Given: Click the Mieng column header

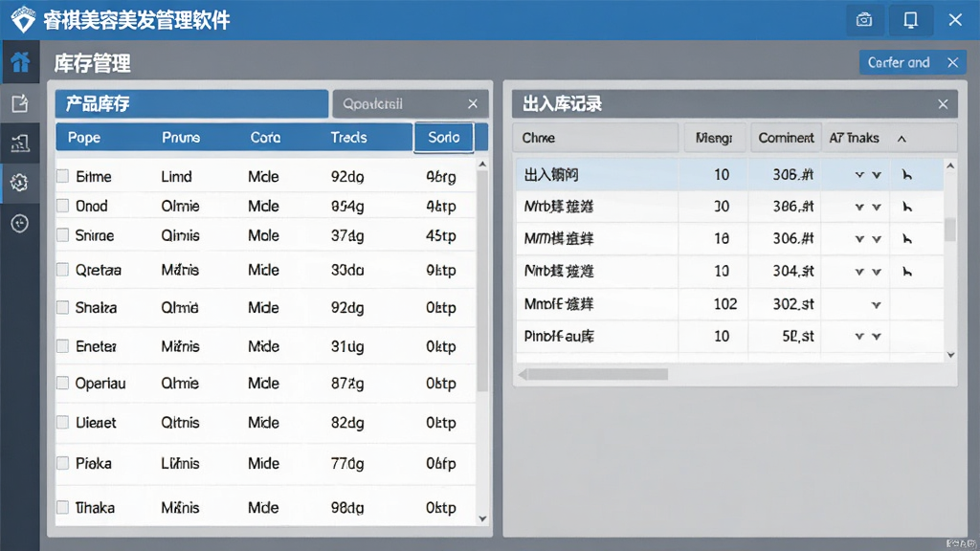Looking at the screenshot, I should click(714, 138).
